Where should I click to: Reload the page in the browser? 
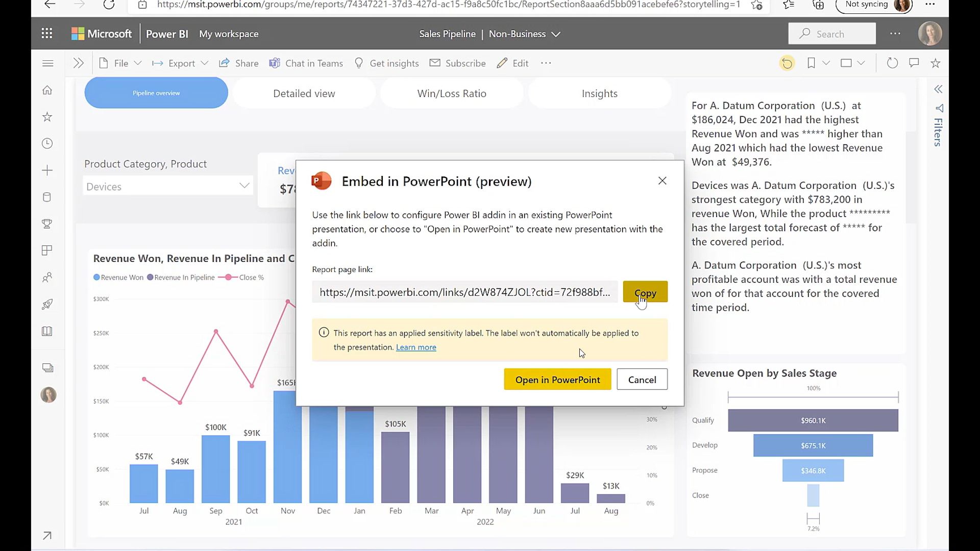(x=109, y=5)
